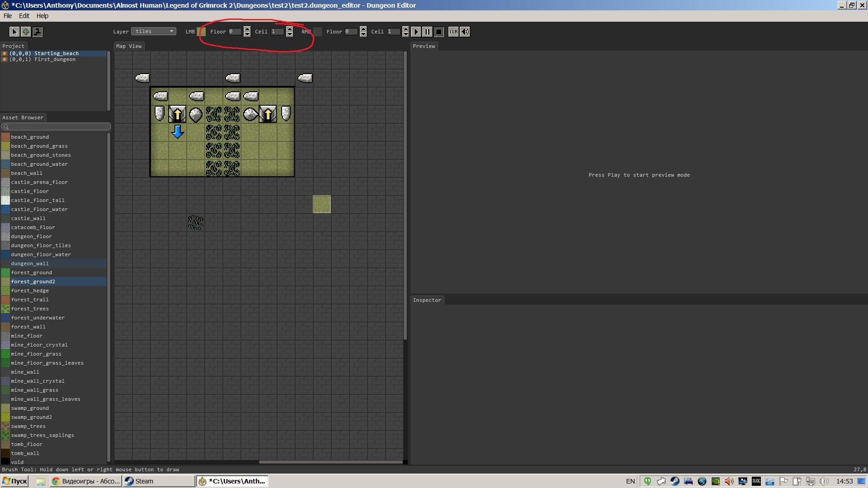Viewport: 868px width, 488px height.
Task: Click the Map View vertical scrollbar
Action: coord(406,196)
